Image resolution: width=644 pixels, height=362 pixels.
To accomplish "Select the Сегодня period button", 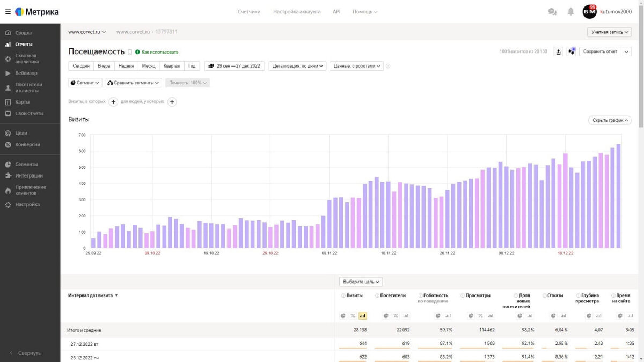I will (x=81, y=66).
